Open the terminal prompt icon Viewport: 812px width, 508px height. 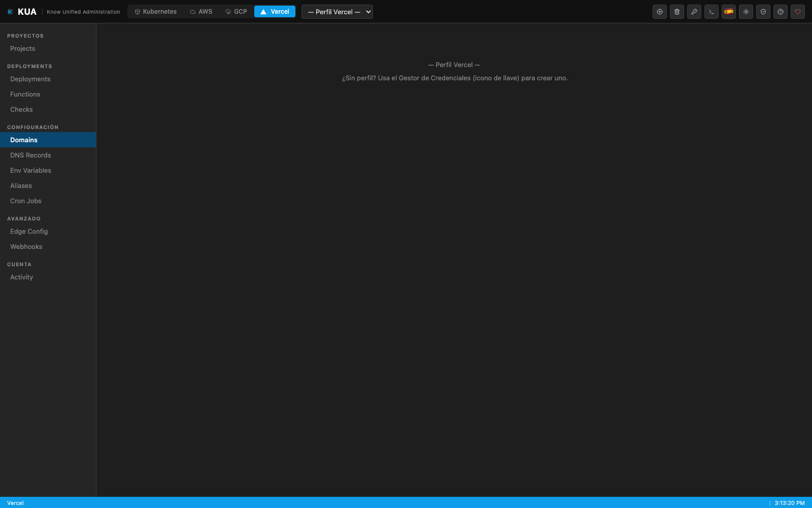coord(712,12)
